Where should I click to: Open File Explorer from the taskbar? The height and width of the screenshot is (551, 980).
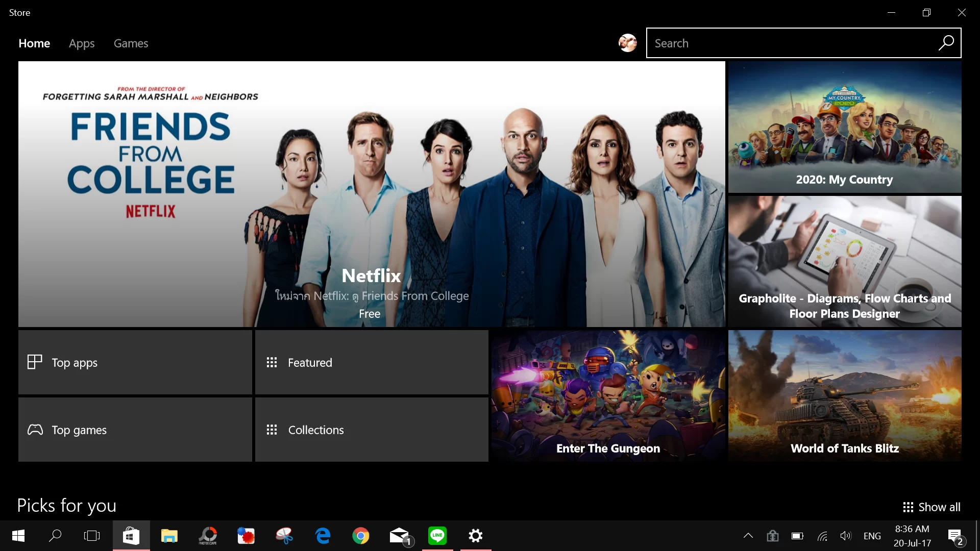169,536
